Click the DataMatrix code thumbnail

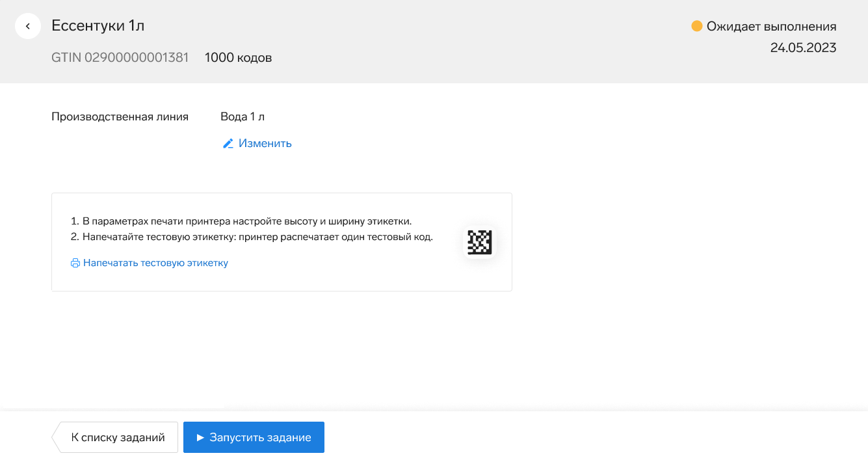(x=480, y=243)
